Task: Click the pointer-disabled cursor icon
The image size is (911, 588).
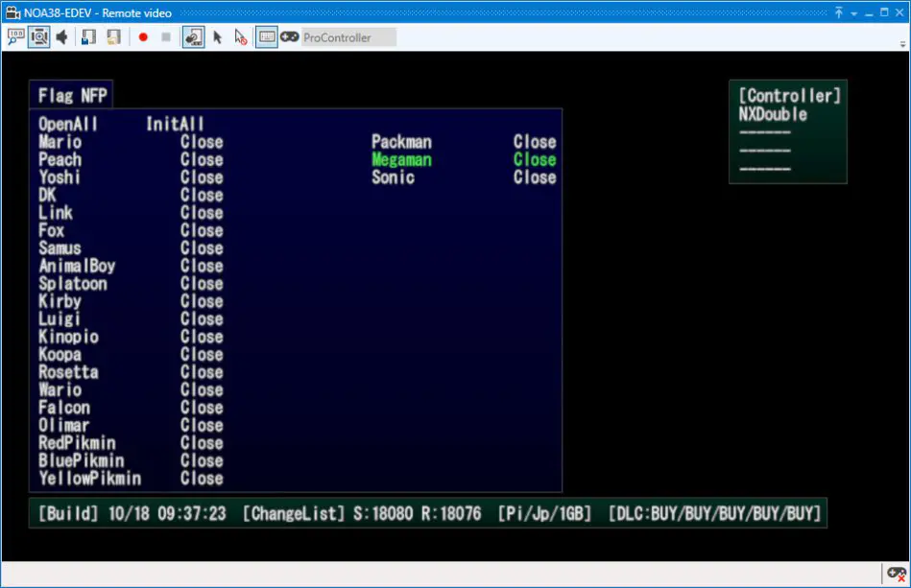Action: pyautogui.click(x=241, y=37)
